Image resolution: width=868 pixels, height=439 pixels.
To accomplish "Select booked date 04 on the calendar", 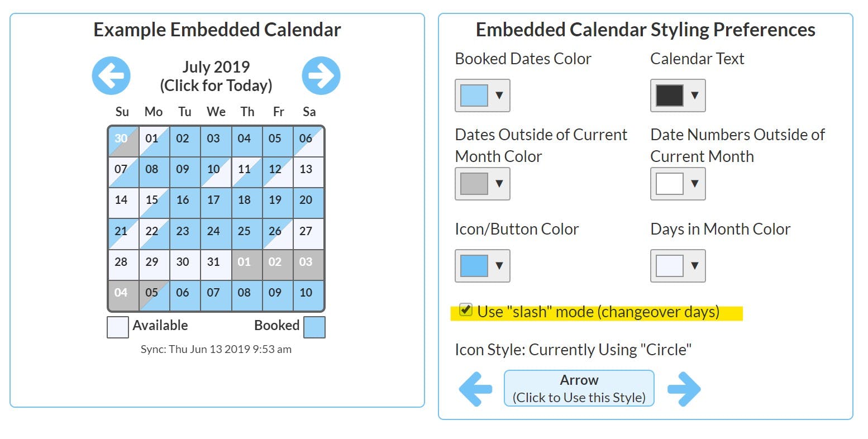I will 122,293.
